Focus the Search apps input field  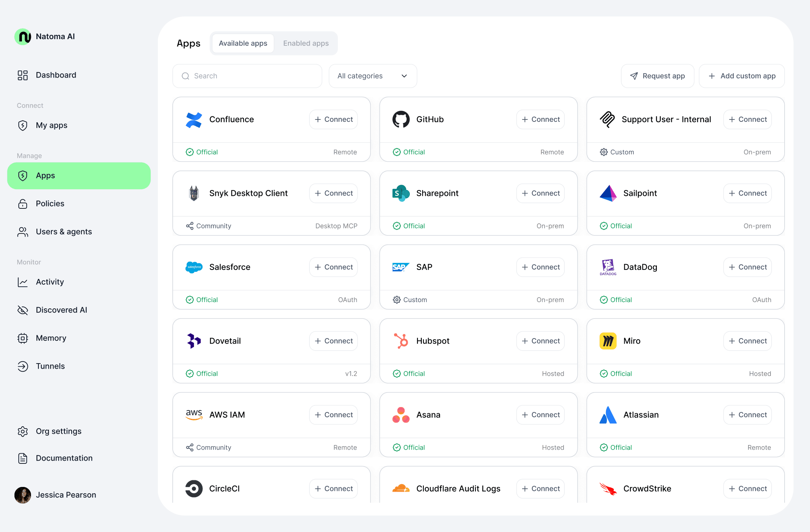[x=248, y=76]
